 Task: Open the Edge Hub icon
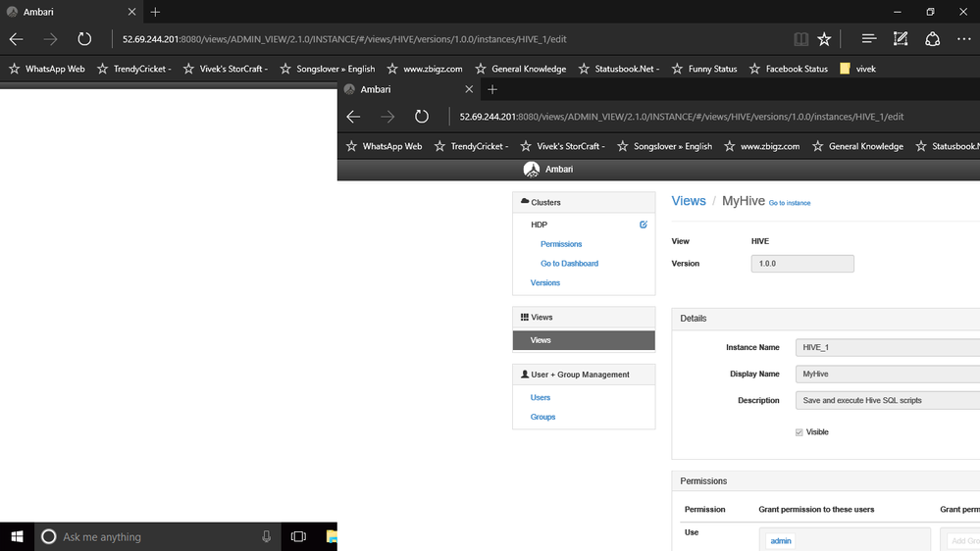[869, 39]
